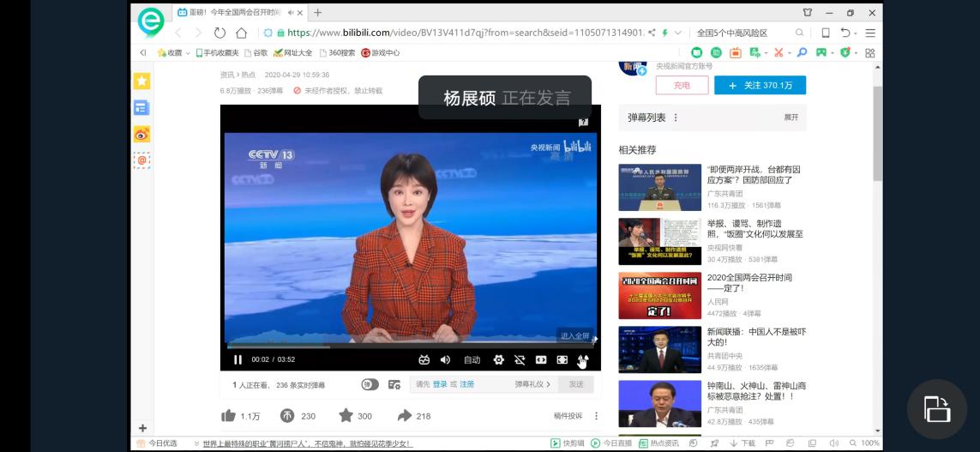This screenshot has width=980, height=452.
Task: Open the "饭圈"文化 recommended video title
Action: click(755, 229)
